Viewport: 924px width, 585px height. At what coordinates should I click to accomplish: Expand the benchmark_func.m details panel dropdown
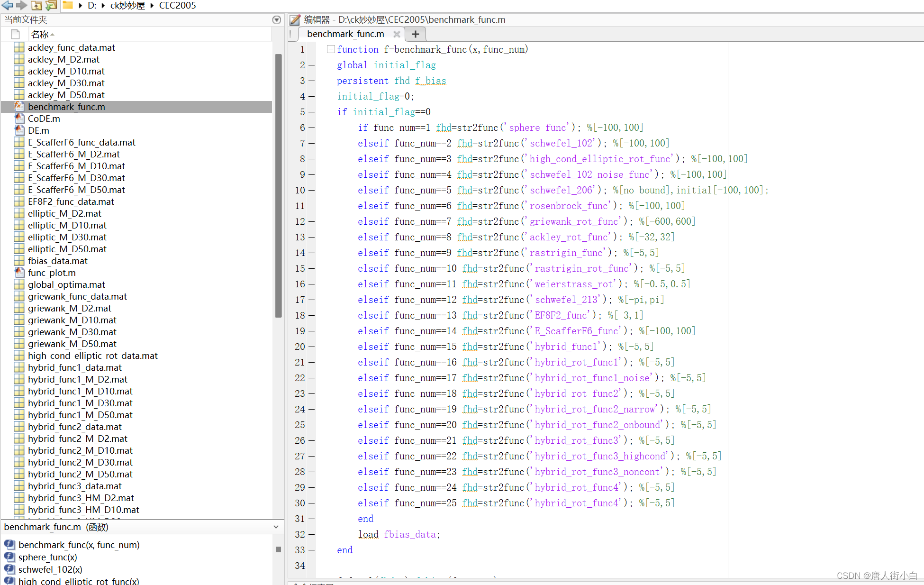[276, 527]
